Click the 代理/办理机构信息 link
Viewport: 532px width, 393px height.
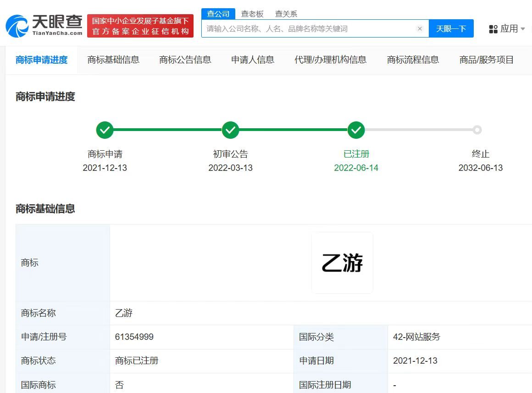pyautogui.click(x=331, y=60)
